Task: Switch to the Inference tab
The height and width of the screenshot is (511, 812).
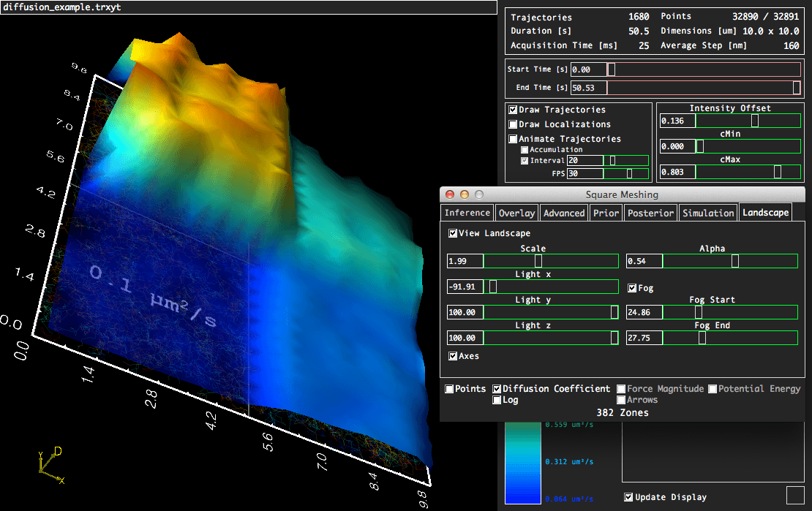Action: coord(467,213)
